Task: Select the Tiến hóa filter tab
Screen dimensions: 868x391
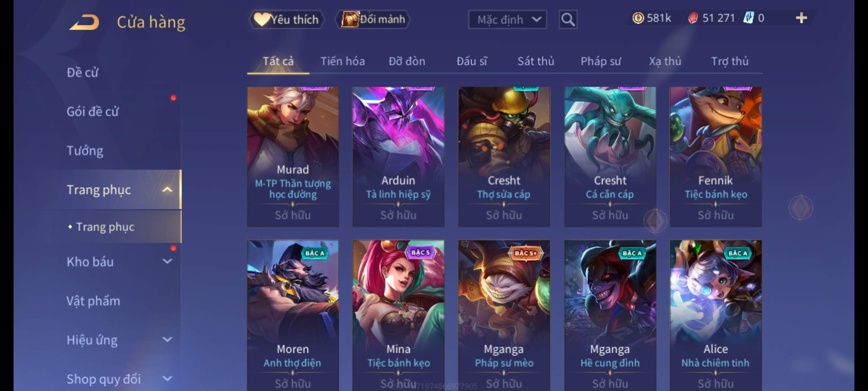Action: [x=342, y=62]
